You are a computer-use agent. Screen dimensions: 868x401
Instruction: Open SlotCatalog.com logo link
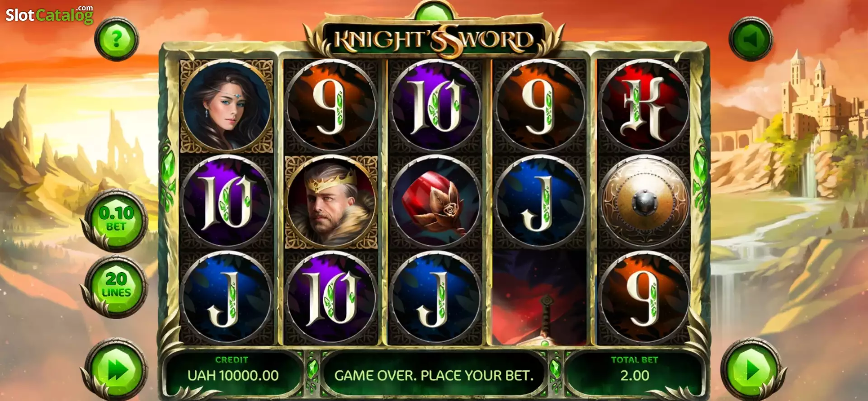tap(49, 14)
